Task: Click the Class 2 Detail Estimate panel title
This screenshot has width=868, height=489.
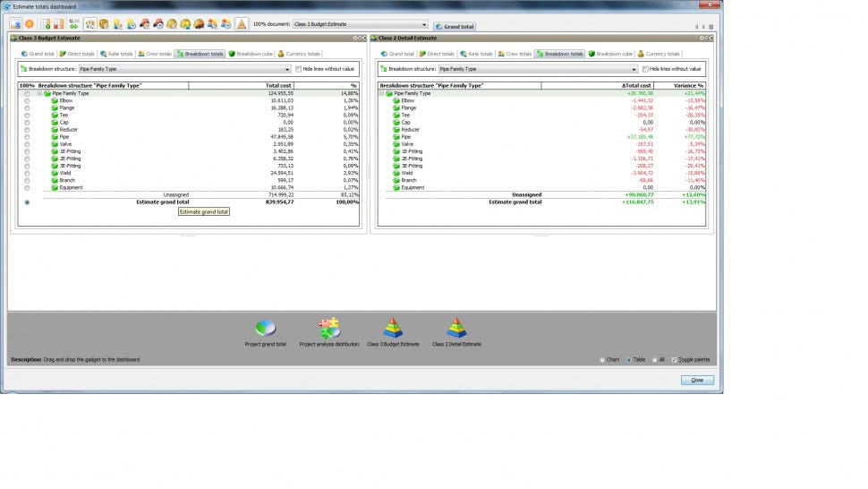Action: (x=407, y=39)
